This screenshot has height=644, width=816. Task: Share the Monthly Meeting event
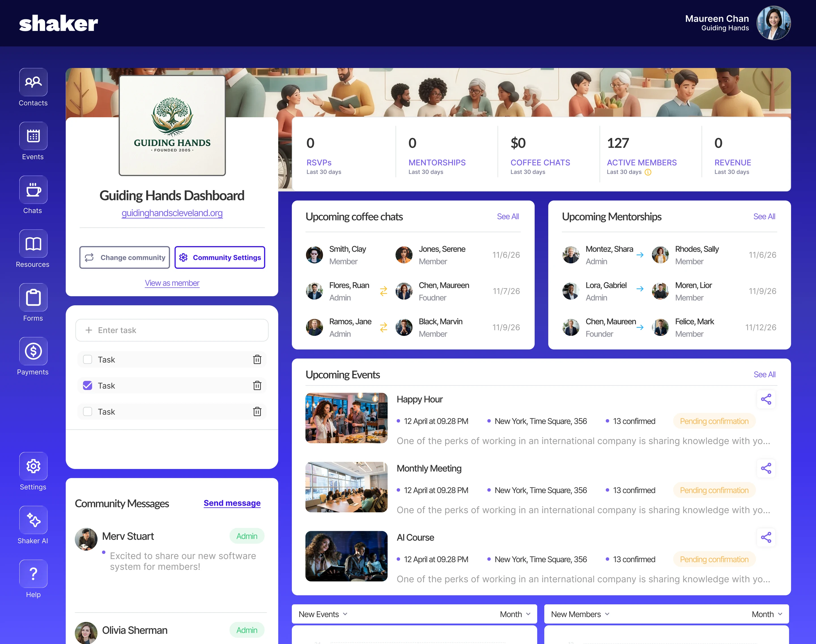(x=766, y=468)
